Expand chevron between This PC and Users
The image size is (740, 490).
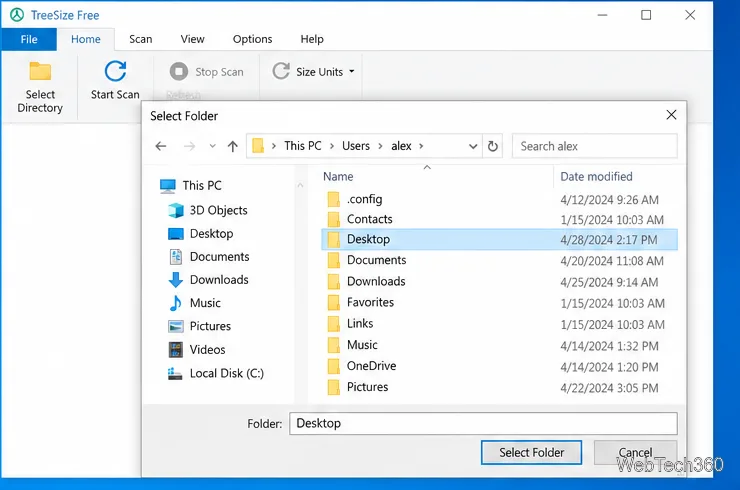coord(332,146)
